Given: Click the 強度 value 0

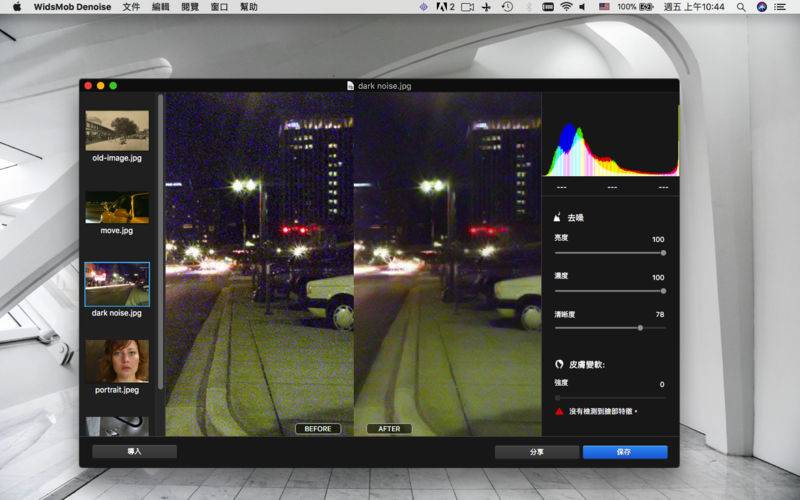Looking at the screenshot, I should (x=662, y=384).
